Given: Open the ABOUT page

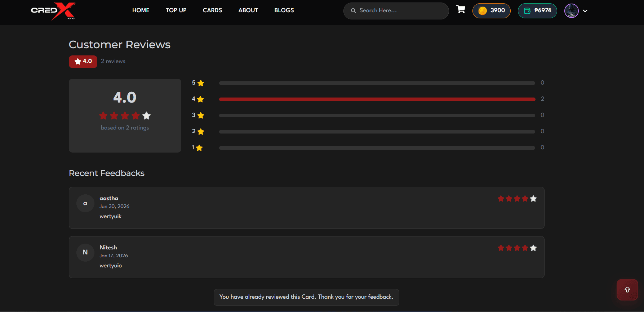Looking at the screenshot, I should pos(248,10).
